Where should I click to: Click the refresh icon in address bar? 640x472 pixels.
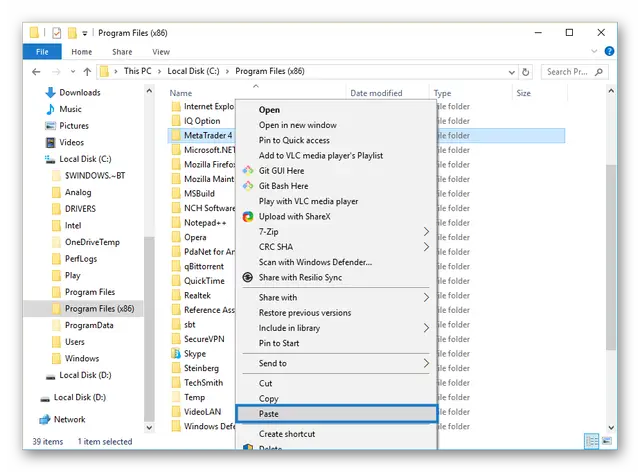[526, 72]
